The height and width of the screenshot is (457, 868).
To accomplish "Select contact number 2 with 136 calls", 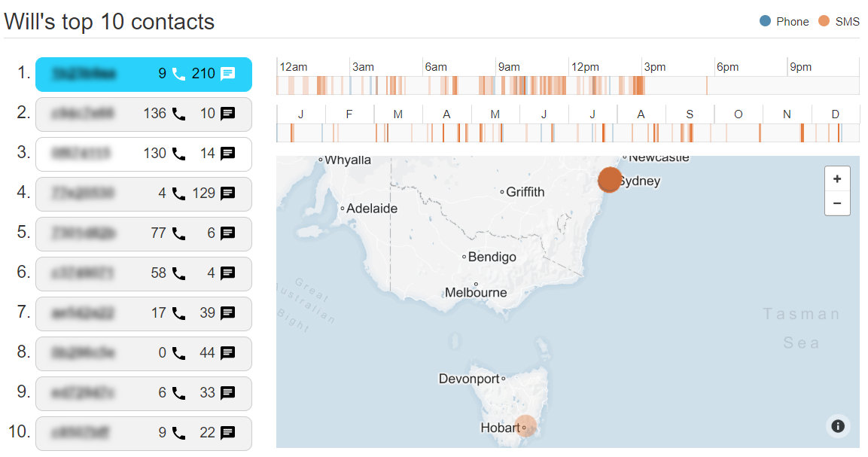I will (x=143, y=114).
